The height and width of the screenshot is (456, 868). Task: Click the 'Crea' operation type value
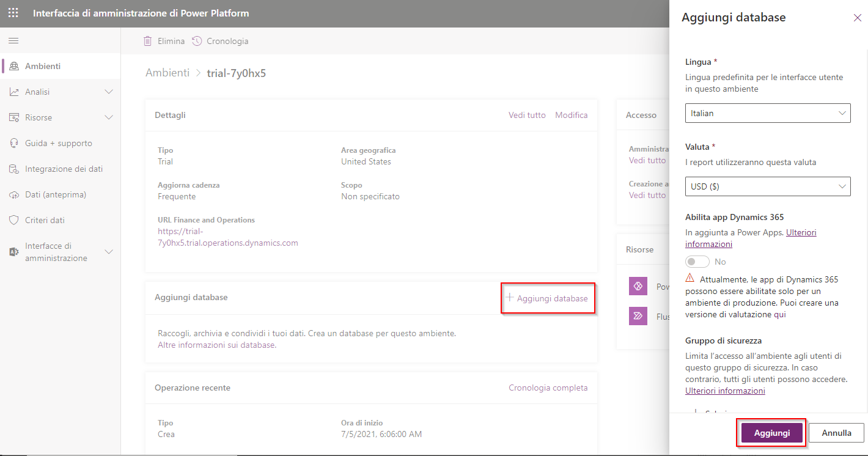(166, 434)
